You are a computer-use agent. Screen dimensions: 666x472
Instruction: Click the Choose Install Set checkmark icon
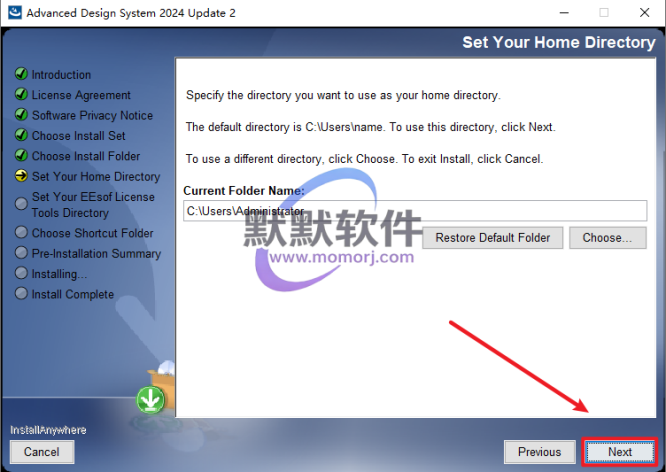21,135
